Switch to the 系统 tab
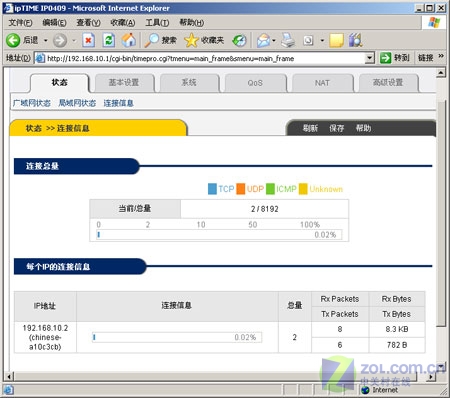Image resolution: width=450 pixels, height=398 pixels. click(189, 83)
